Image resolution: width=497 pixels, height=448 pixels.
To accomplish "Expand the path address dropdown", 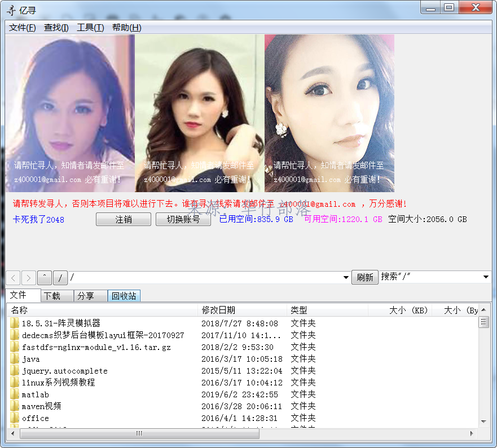I will 346,277.
